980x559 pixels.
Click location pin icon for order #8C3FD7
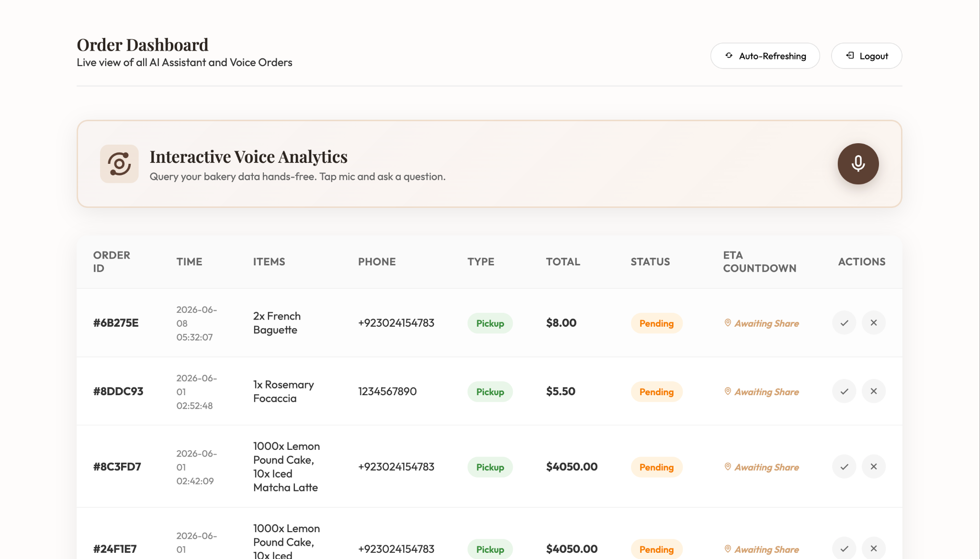tap(728, 467)
